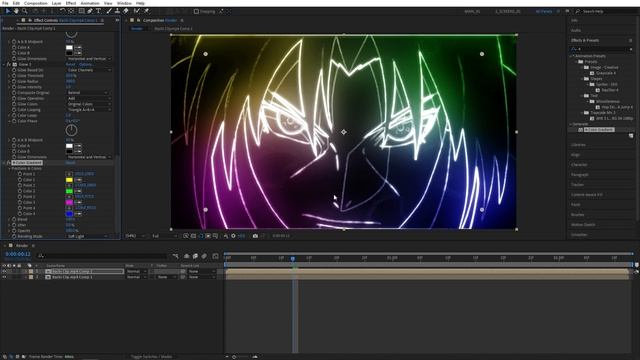Click the region of interest icon

208,236
